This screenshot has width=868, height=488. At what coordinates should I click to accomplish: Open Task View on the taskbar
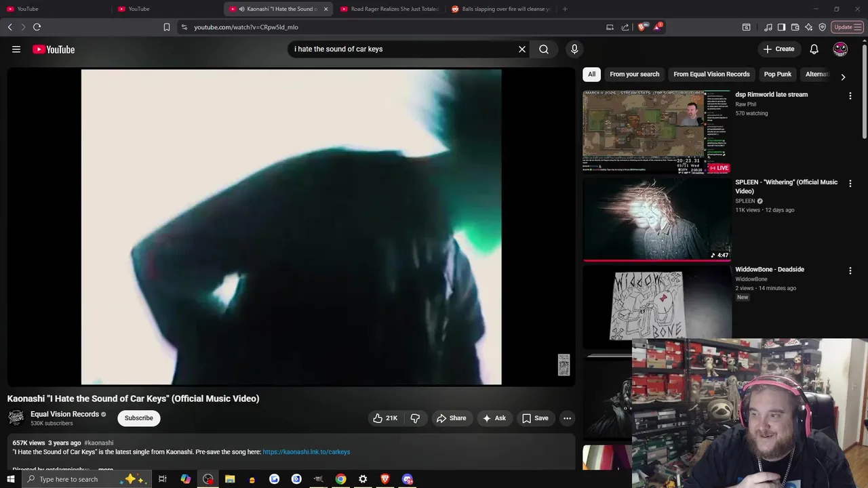(x=163, y=479)
